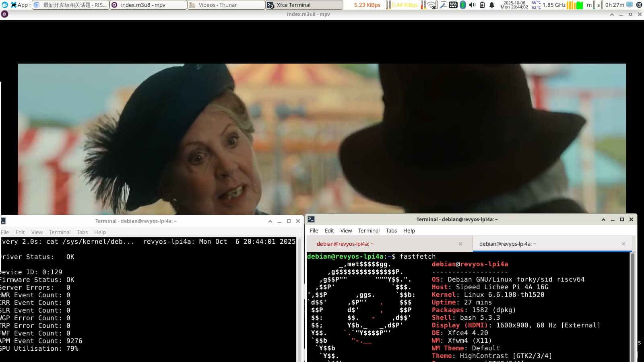This screenshot has width=644, height=362.
Task: Open the notification bell in the panel
Action: (492, 5)
